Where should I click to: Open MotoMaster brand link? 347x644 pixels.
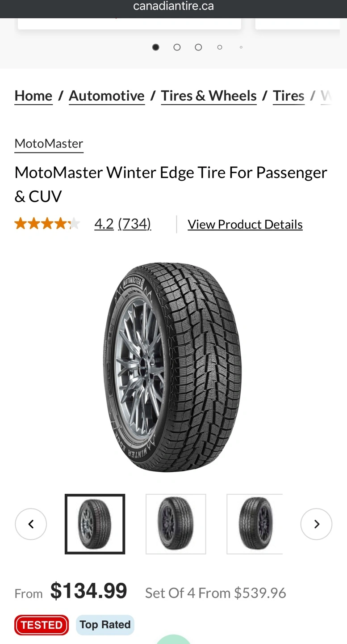(x=49, y=144)
